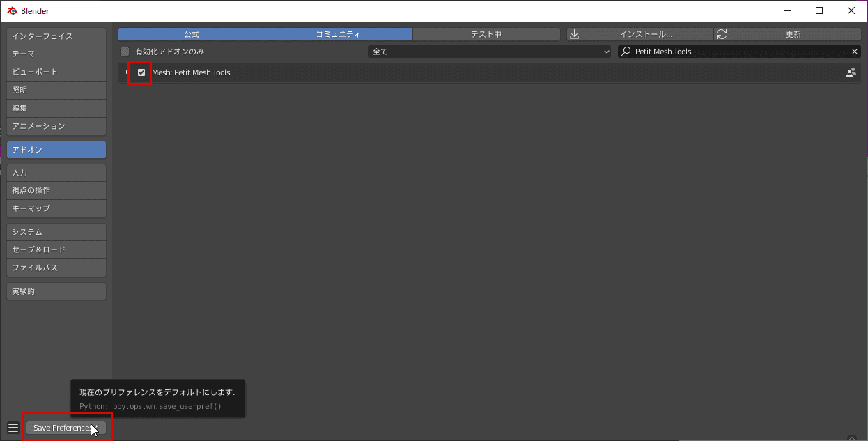This screenshot has height=441, width=868.
Task: Click the Mesh: Petit Mesh Tools addon name
Action: point(191,72)
